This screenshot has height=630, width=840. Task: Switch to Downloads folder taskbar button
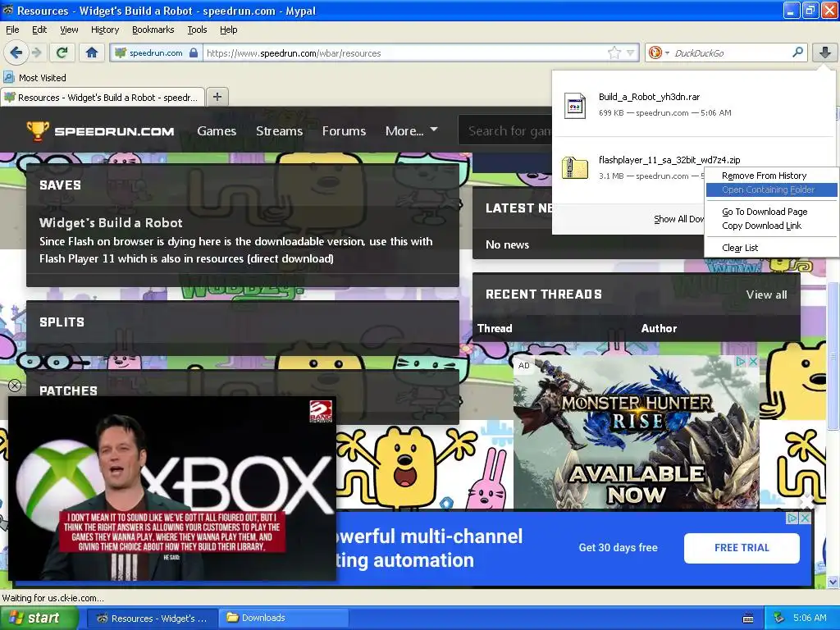coord(283,619)
